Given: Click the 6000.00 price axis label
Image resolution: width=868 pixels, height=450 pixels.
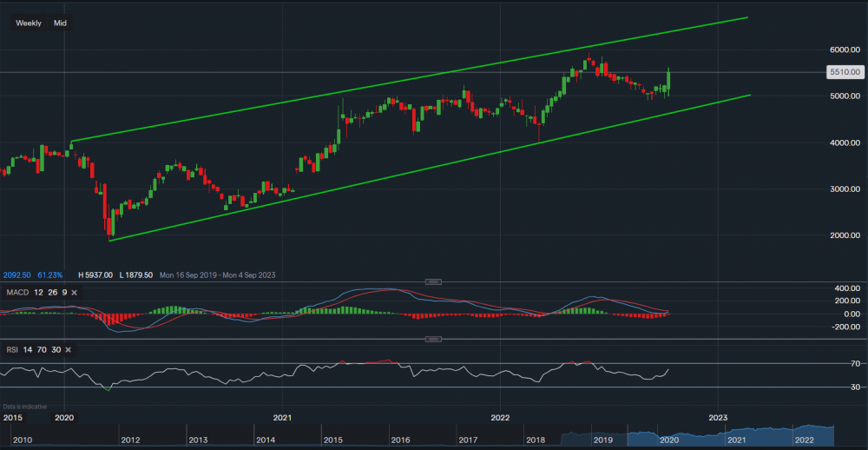Looking at the screenshot, I should coord(843,50).
